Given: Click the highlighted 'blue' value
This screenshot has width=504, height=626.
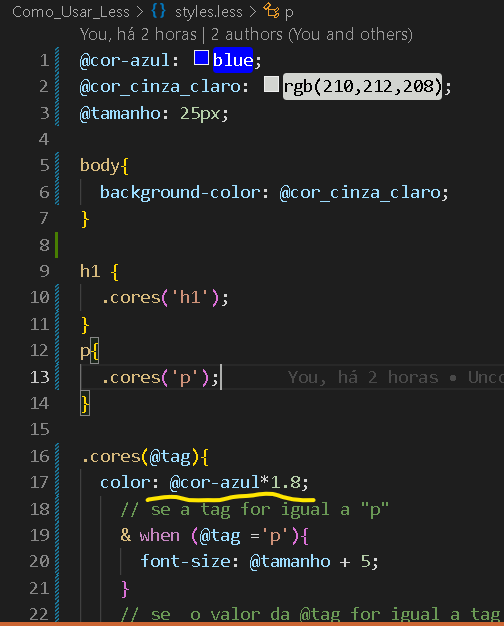Looking at the screenshot, I should tap(233, 60).
